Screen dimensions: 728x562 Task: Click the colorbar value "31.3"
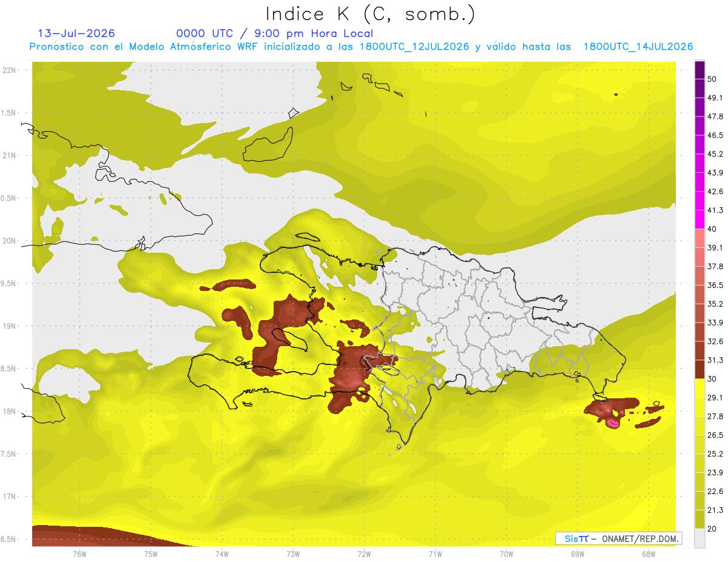click(x=715, y=360)
